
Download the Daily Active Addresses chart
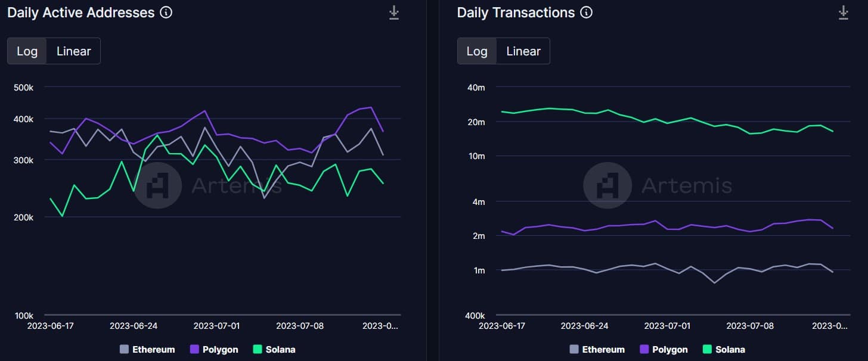pos(394,13)
